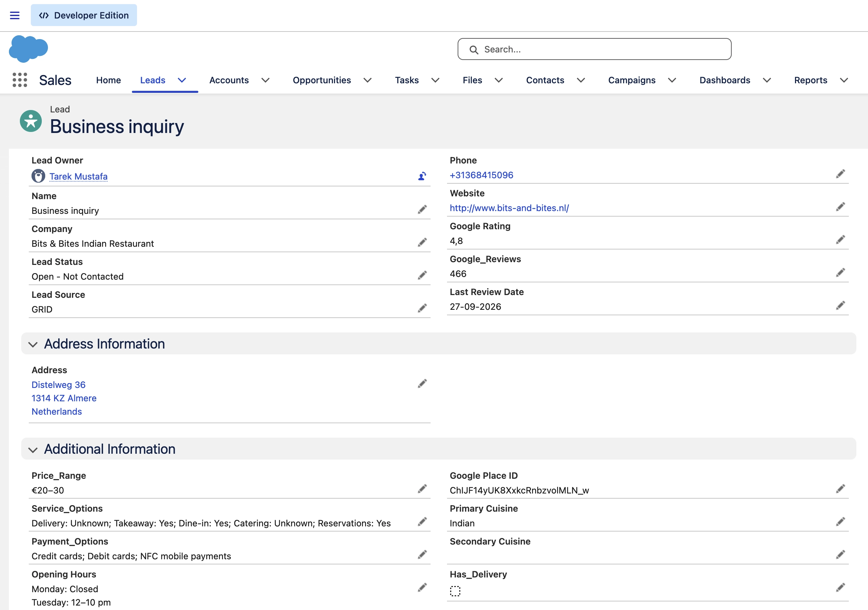Screen dimensions: 868x610
Task: Click in the Search field
Action: [594, 49]
